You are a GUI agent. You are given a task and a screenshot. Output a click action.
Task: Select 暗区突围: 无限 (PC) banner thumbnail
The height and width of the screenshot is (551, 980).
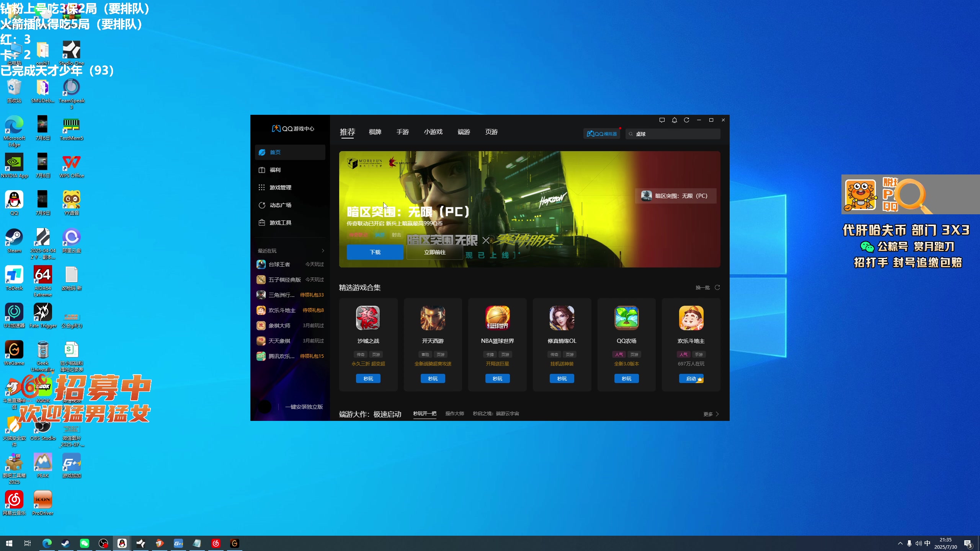coord(676,196)
